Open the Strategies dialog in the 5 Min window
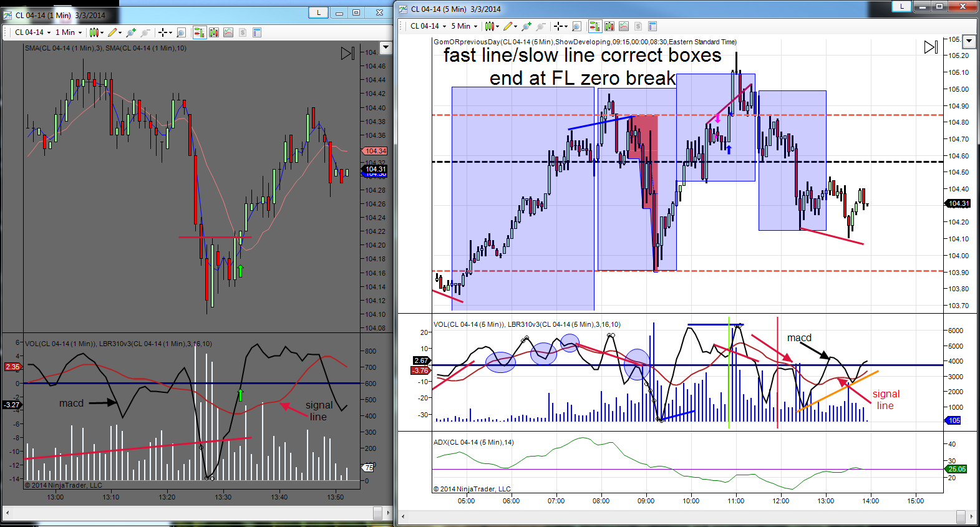This screenshot has height=527, width=980. (x=638, y=26)
